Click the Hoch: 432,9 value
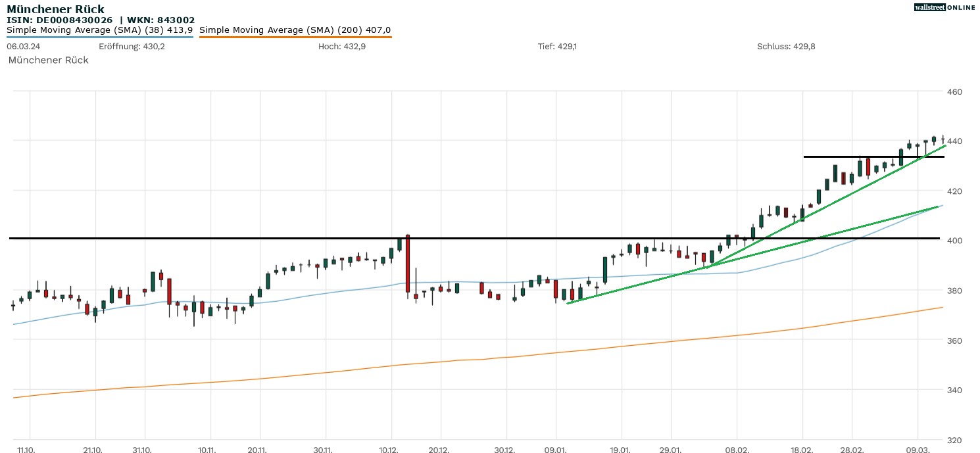The height and width of the screenshot is (453, 980). 342,47
